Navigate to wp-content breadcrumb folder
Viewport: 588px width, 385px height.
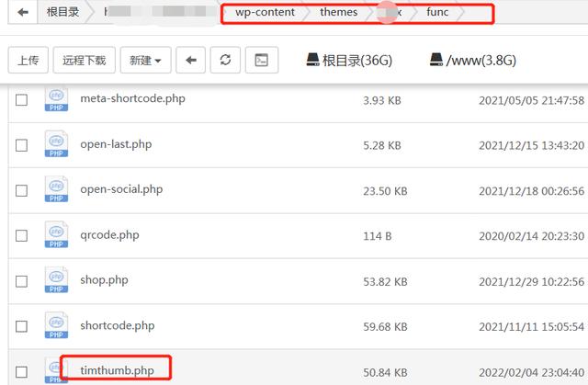265,12
